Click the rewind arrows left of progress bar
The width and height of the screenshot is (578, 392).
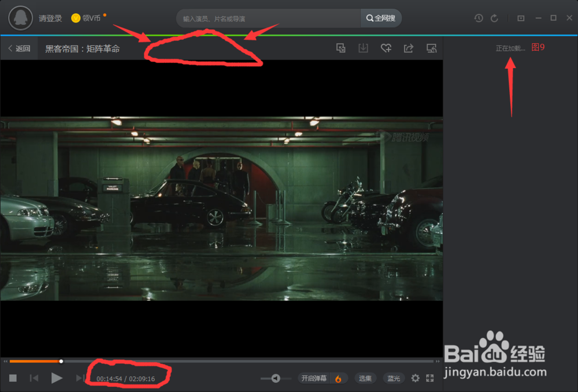pyautogui.click(x=5, y=361)
